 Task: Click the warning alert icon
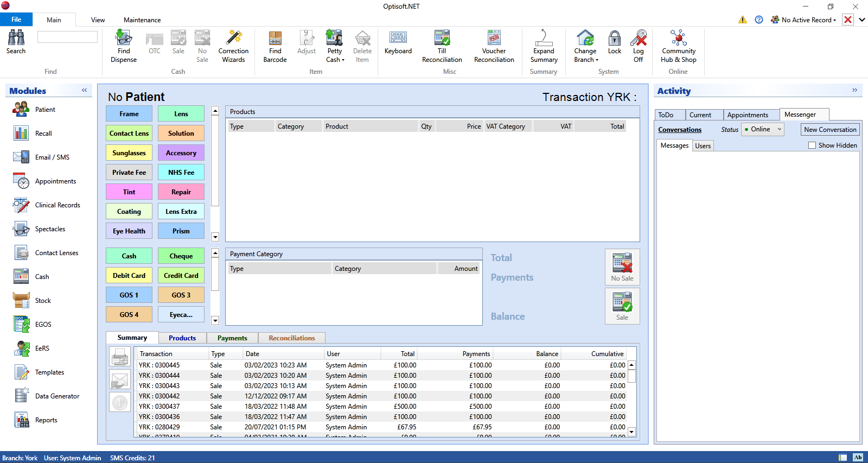(742, 20)
